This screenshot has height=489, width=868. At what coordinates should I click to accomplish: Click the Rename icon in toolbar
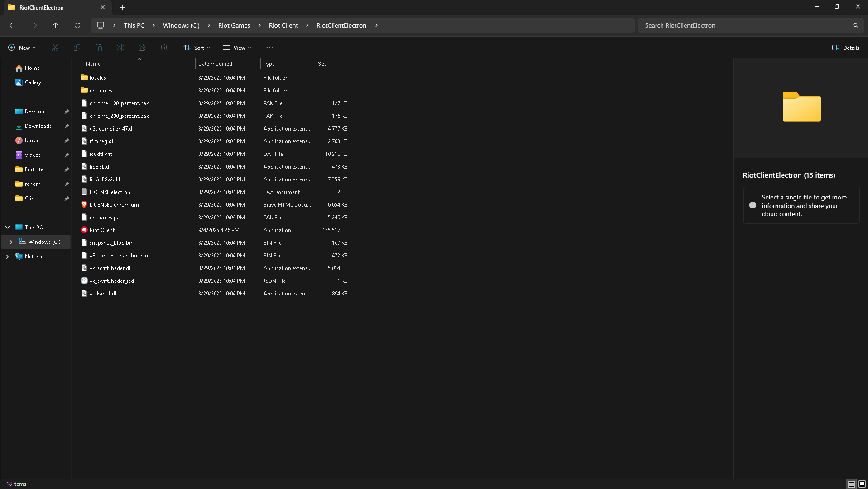coord(120,48)
